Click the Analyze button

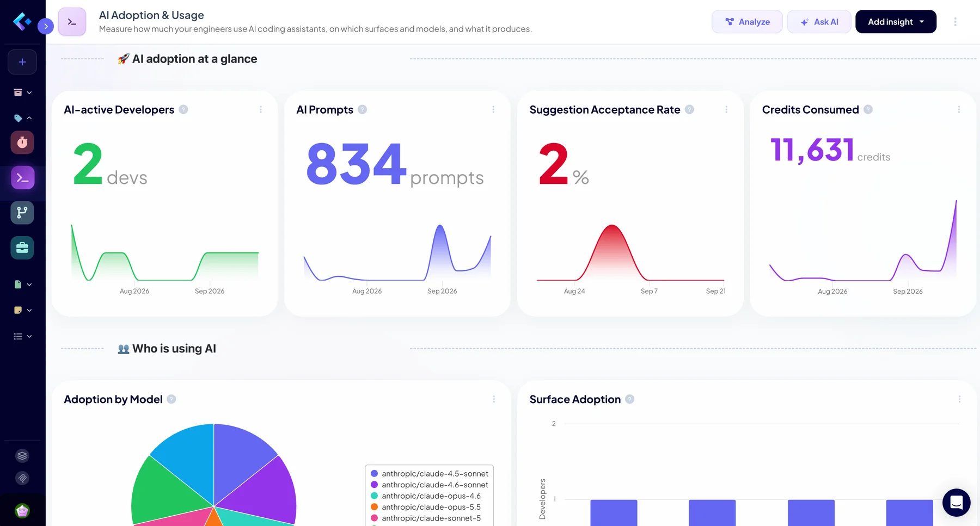747,22
